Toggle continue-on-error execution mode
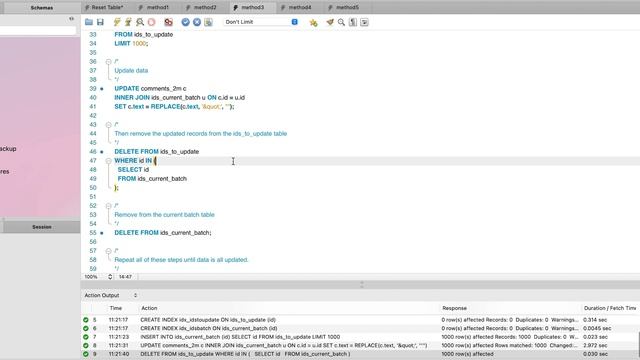 (168, 22)
